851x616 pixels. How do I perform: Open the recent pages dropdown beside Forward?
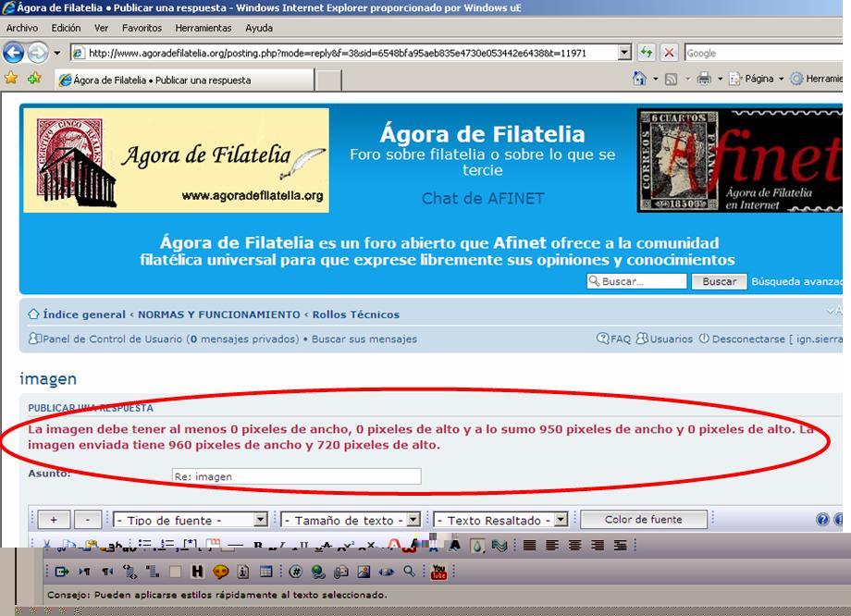pyautogui.click(x=57, y=53)
